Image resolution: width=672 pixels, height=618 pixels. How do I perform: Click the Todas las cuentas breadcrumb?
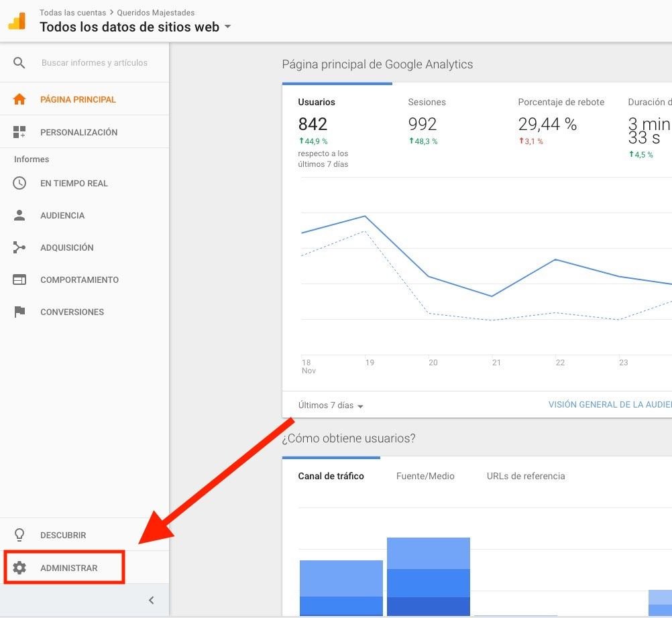click(x=73, y=13)
